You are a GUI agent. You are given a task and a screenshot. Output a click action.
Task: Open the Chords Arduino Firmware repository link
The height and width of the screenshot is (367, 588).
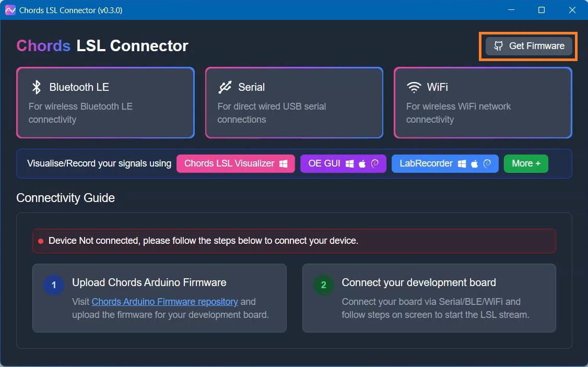tap(164, 301)
